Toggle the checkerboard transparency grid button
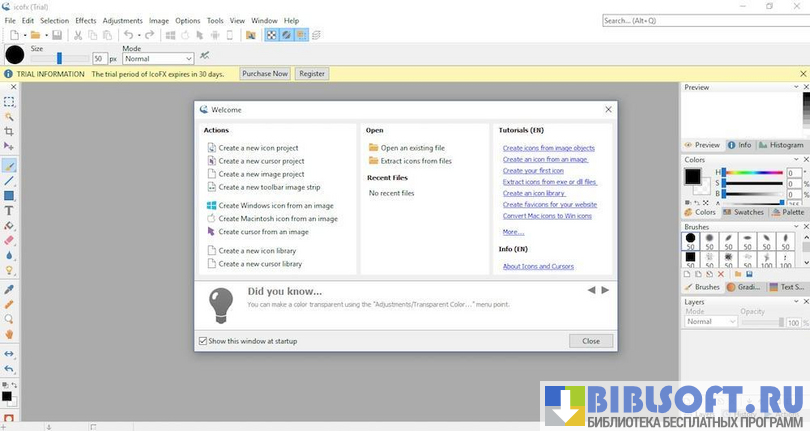 click(x=270, y=35)
